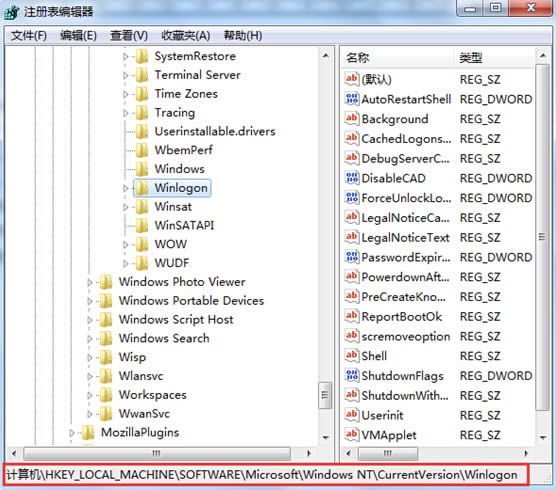Viewport: 556px width, 490px height.
Task: Click the PasswordExpir... DWORD icon
Action: click(x=352, y=257)
